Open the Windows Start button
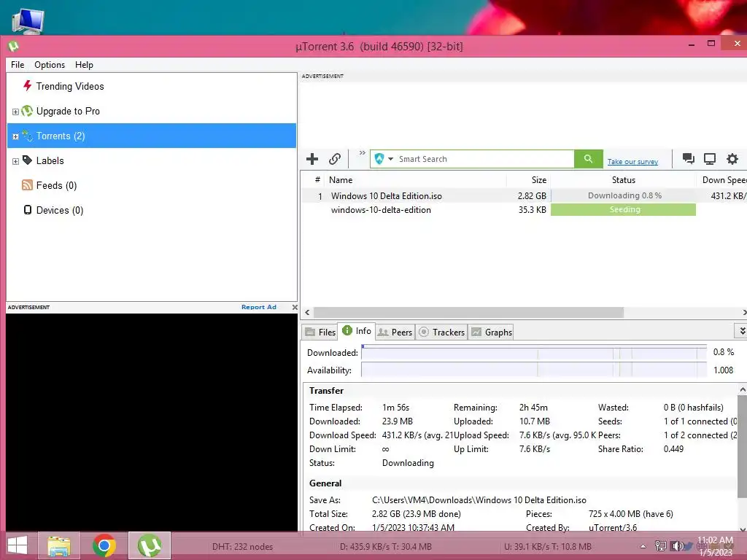 pos(18,545)
